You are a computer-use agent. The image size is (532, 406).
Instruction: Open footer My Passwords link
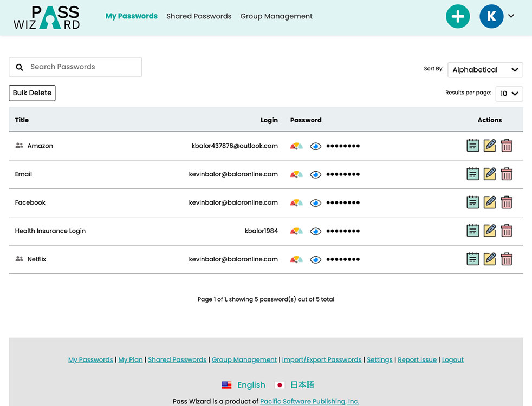coord(90,359)
